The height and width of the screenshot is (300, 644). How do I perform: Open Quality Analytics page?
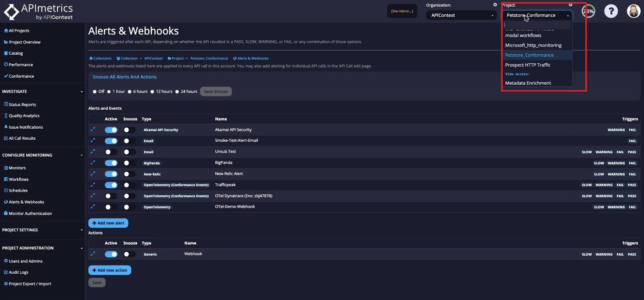pyautogui.click(x=22, y=115)
